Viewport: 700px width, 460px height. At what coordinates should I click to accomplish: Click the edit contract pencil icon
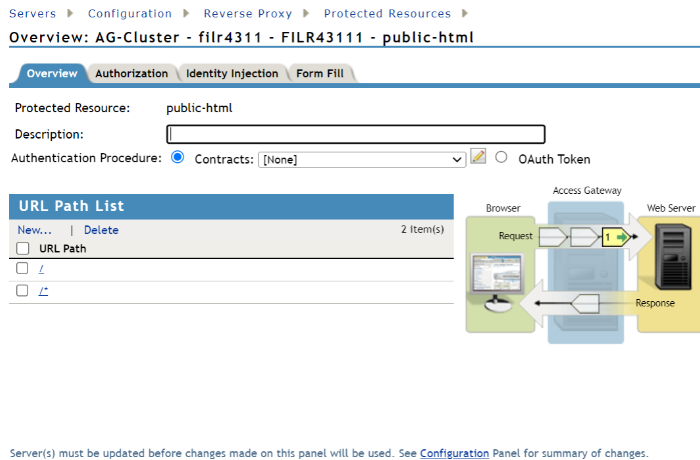tap(478, 157)
